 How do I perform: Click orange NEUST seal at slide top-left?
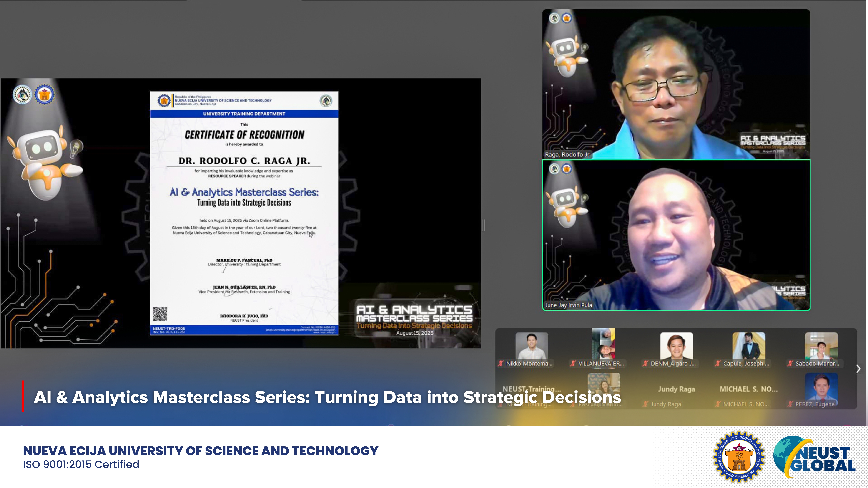(45, 94)
